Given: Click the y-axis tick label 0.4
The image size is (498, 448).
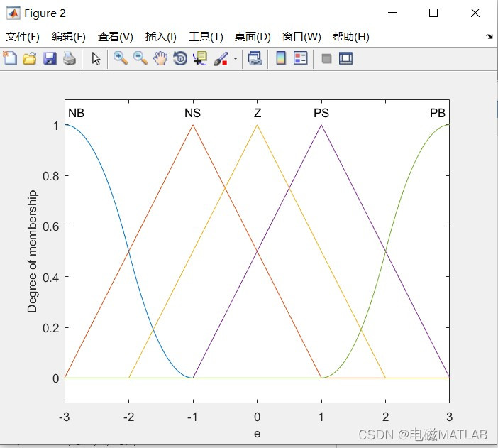Looking at the screenshot, I should click(51, 278).
